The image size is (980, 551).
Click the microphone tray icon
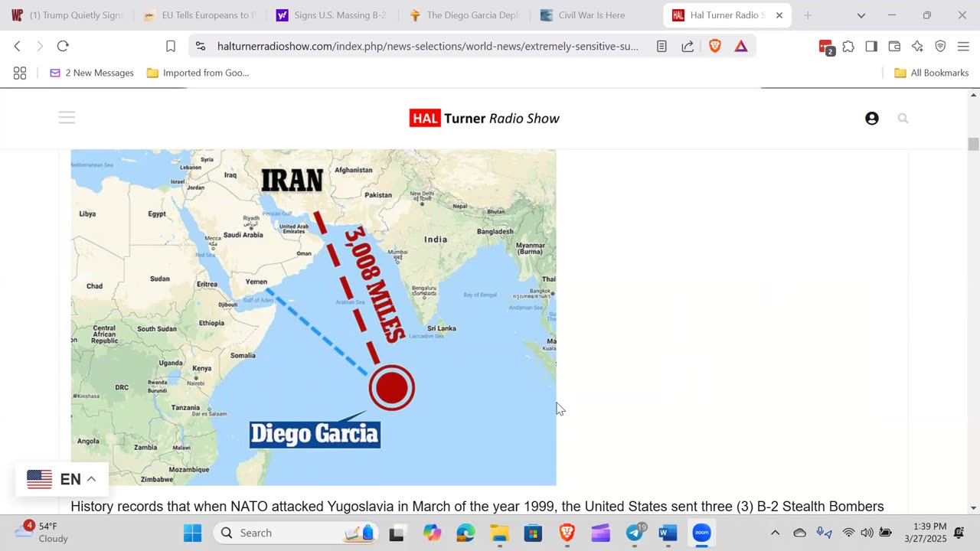pyautogui.click(x=824, y=533)
